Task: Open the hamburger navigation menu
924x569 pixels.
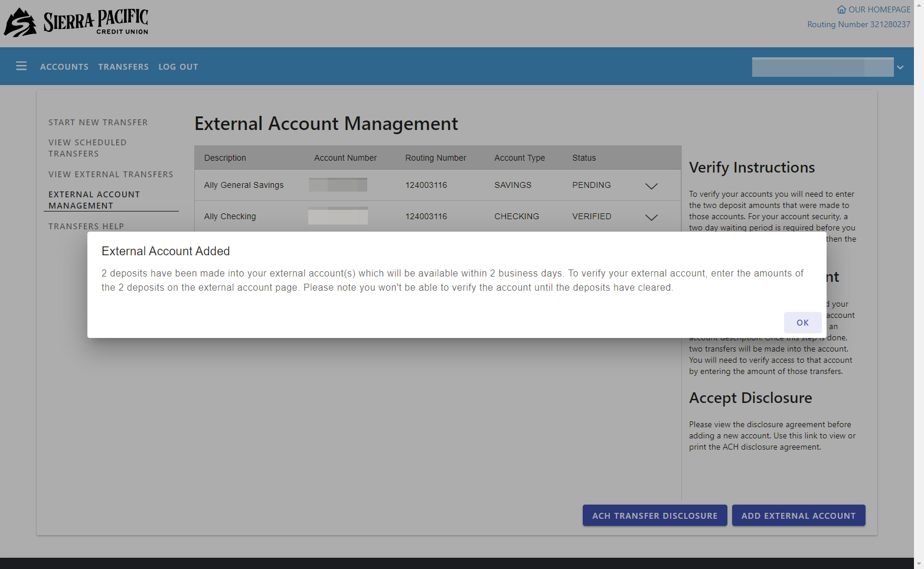Action: click(x=21, y=66)
